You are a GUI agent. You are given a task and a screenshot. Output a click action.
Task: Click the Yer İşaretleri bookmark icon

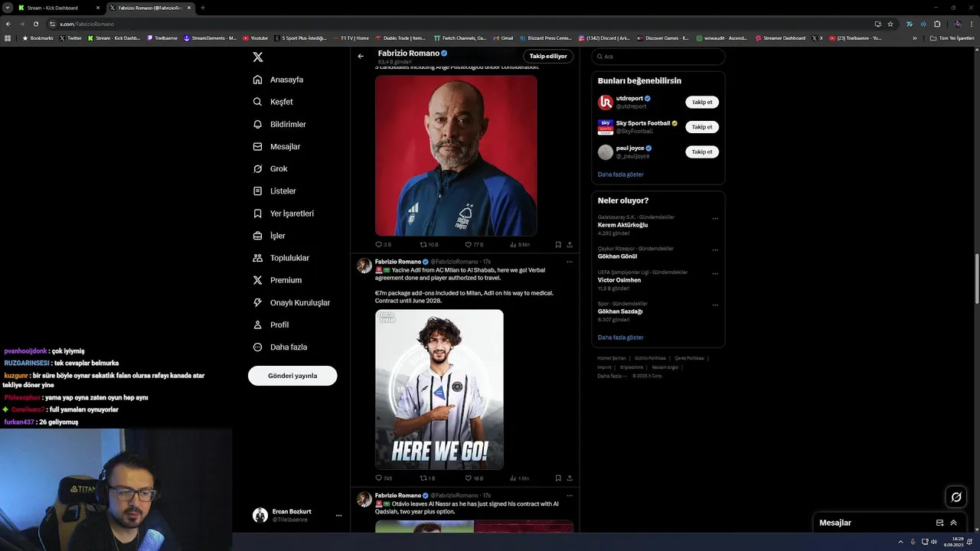258,214
